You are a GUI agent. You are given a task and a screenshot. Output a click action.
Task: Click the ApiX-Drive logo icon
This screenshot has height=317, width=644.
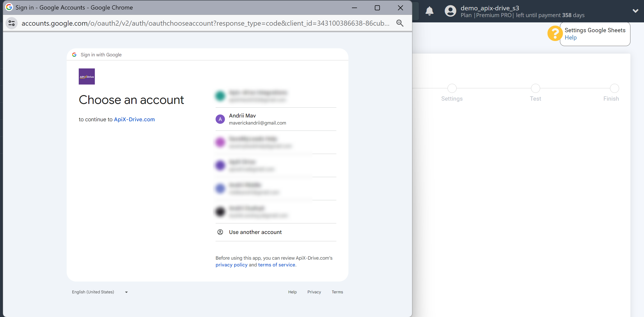point(87,76)
